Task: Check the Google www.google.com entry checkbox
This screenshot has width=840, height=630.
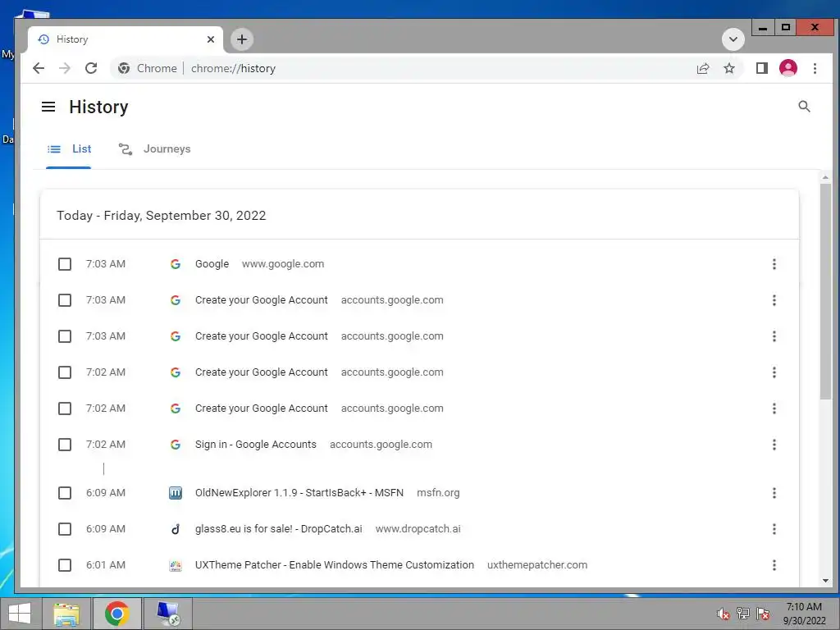Action: [x=65, y=264]
